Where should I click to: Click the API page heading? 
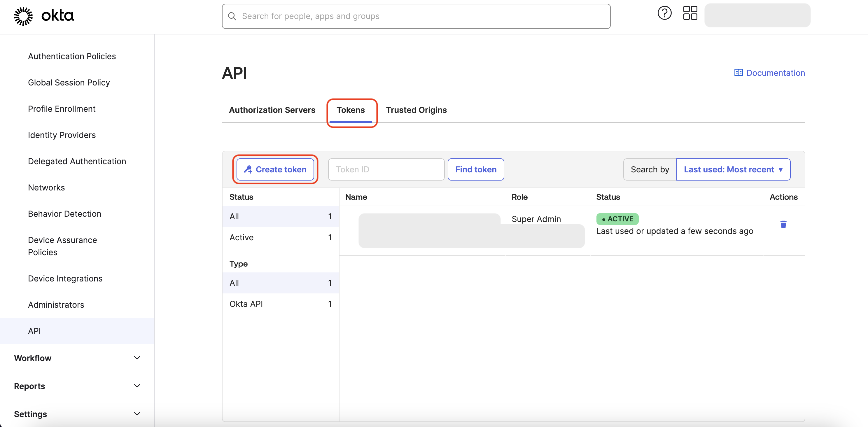pyautogui.click(x=235, y=73)
